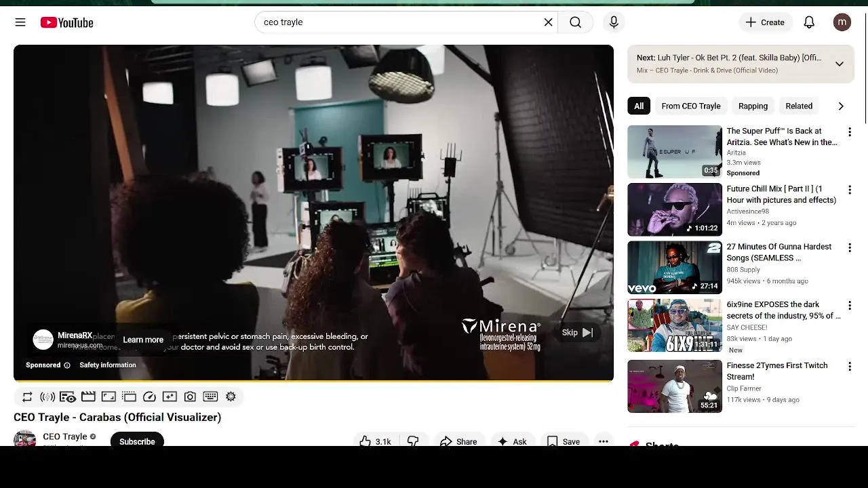Select the All filter chip

639,106
